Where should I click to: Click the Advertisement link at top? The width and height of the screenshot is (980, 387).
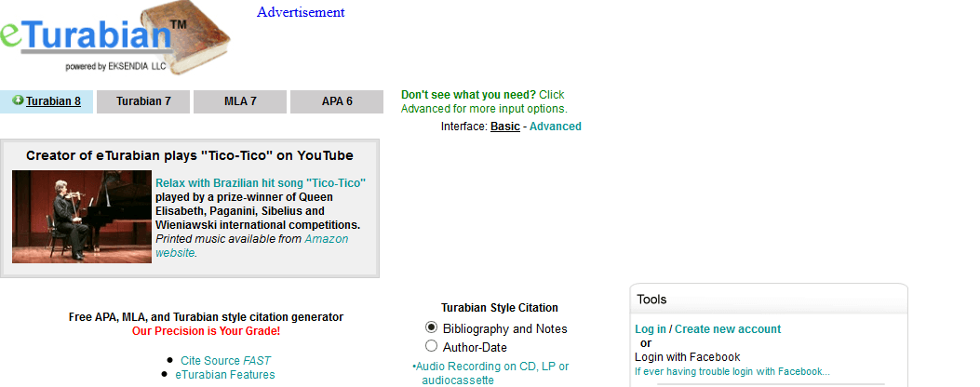click(301, 12)
